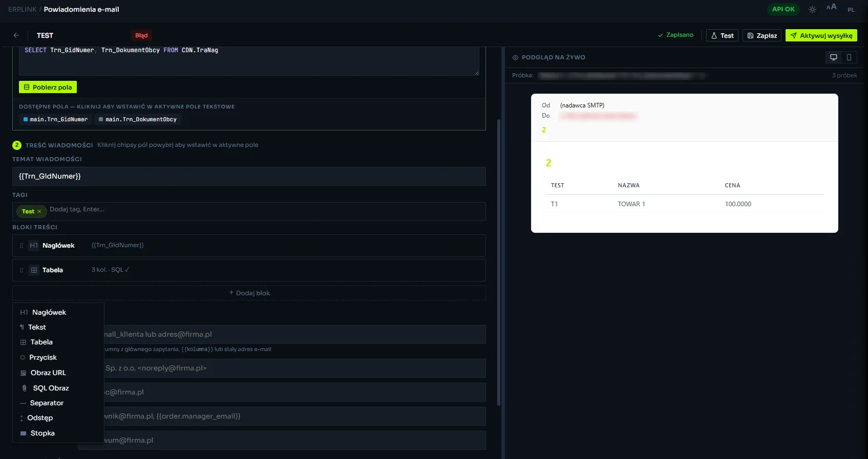Viewport: 868px width, 459px height.
Task: Choose Przycisk from the block type menu
Action: [58, 357]
